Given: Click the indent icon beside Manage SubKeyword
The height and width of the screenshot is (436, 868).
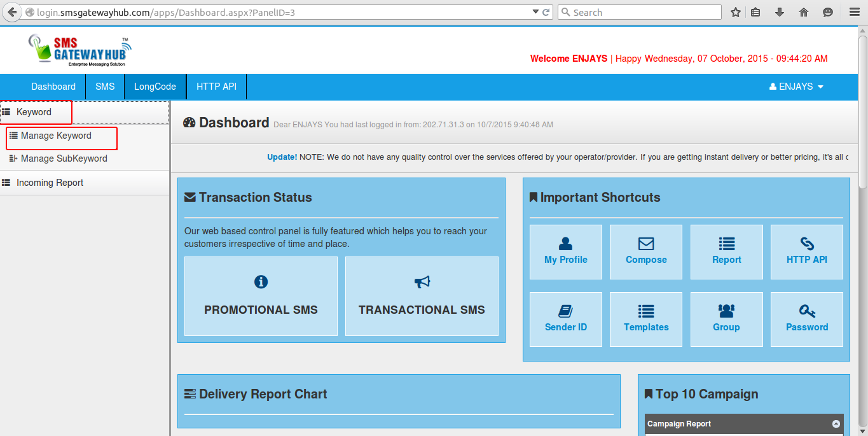Looking at the screenshot, I should [13, 158].
